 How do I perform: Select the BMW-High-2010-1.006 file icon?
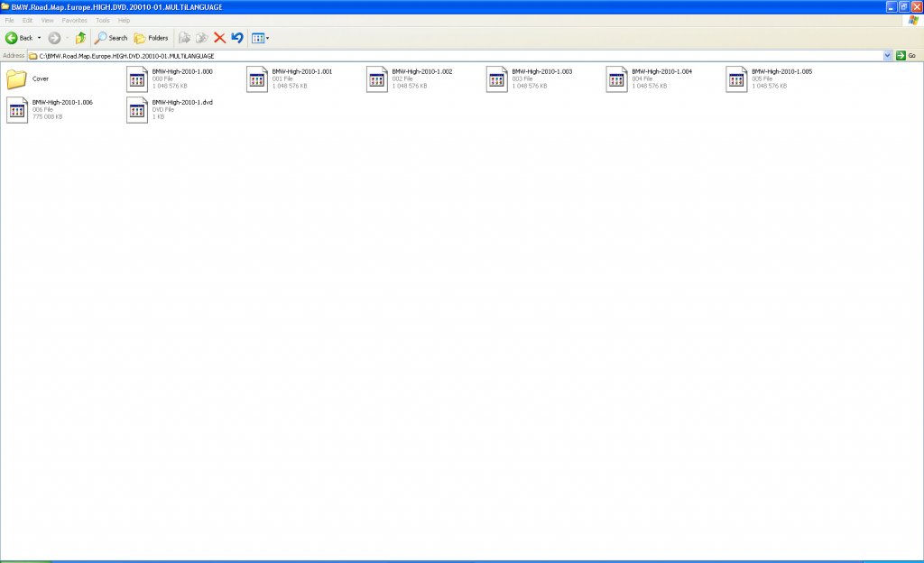tap(17, 110)
